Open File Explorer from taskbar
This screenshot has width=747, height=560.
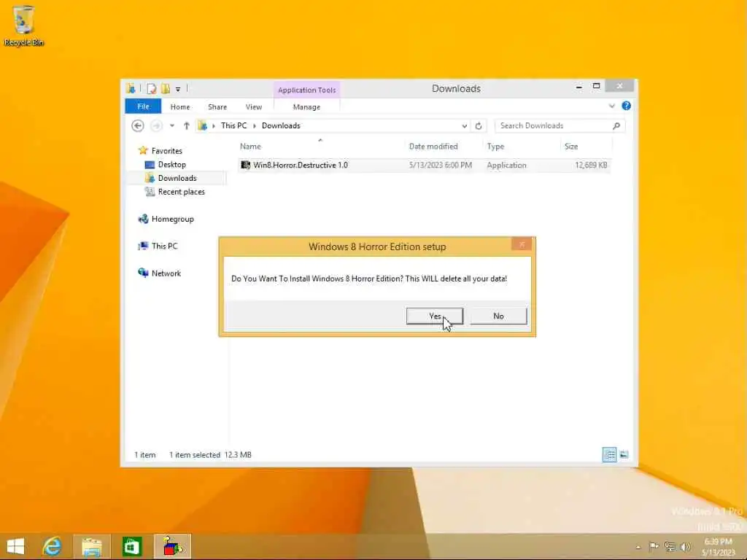(x=91, y=547)
